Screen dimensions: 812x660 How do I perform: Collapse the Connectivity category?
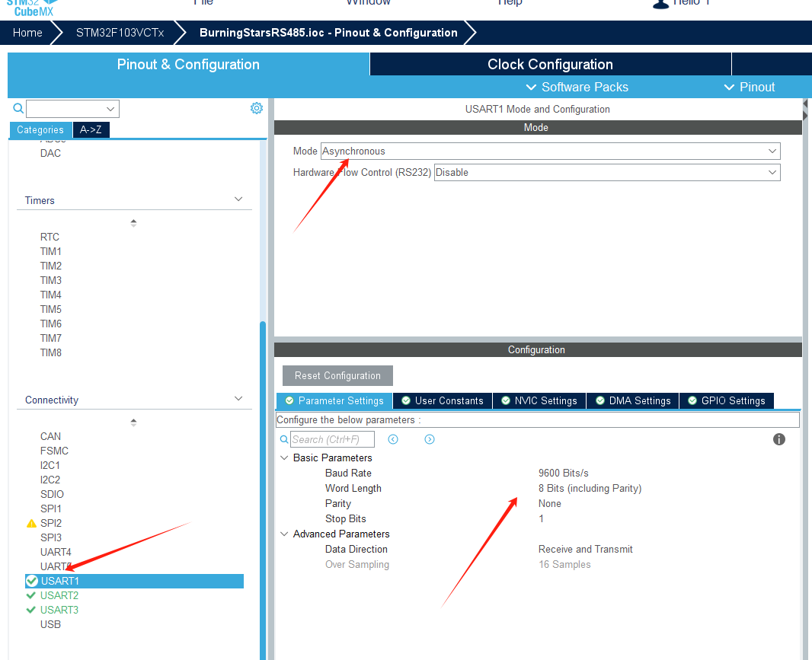238,399
